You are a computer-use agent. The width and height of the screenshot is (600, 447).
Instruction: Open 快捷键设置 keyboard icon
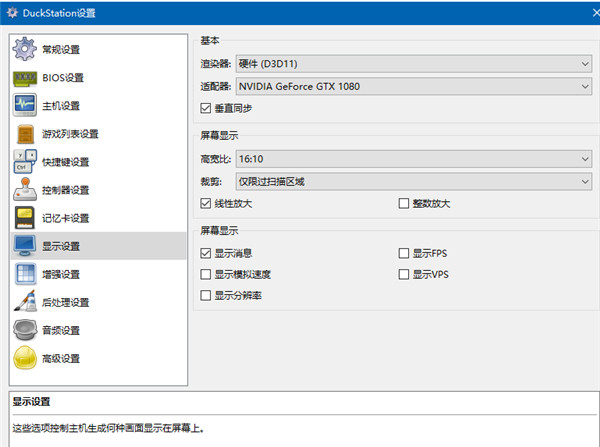coord(26,162)
